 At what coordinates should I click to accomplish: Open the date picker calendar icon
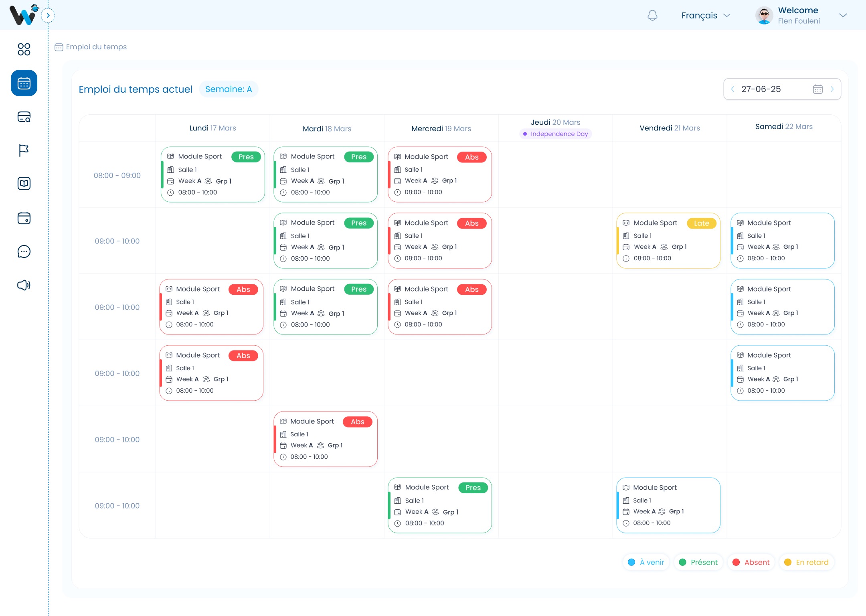pyautogui.click(x=818, y=89)
